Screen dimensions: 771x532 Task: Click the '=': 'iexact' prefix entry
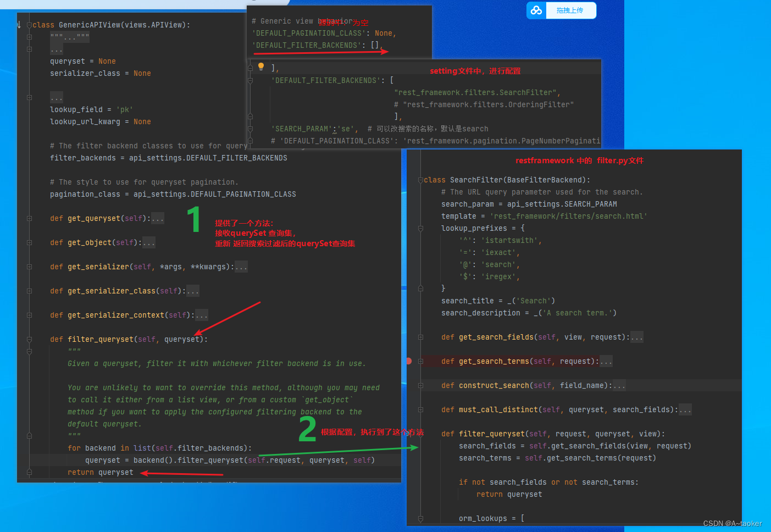(490, 252)
